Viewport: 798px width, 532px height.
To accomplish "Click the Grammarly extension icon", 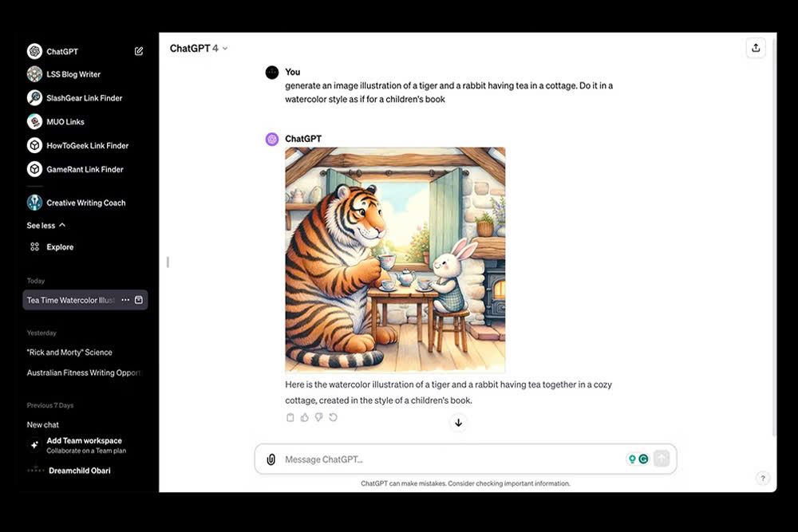I will pyautogui.click(x=644, y=459).
